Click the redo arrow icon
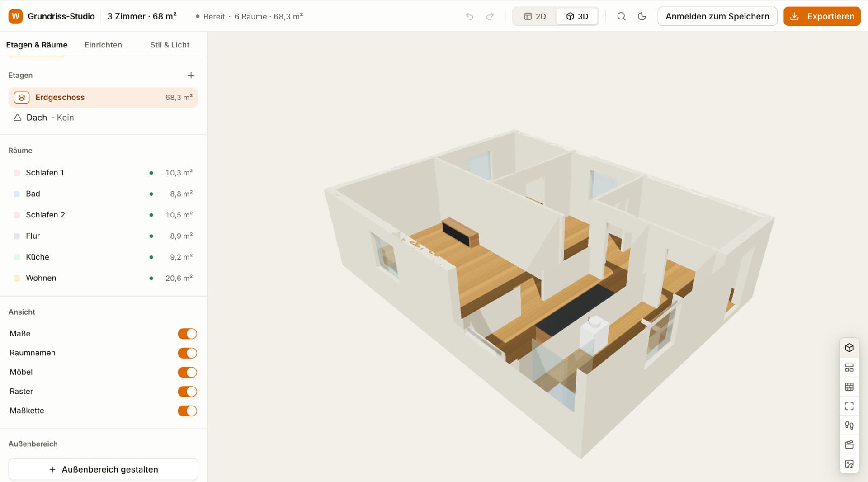Screen dimensions: 868x482 [x=490, y=16]
